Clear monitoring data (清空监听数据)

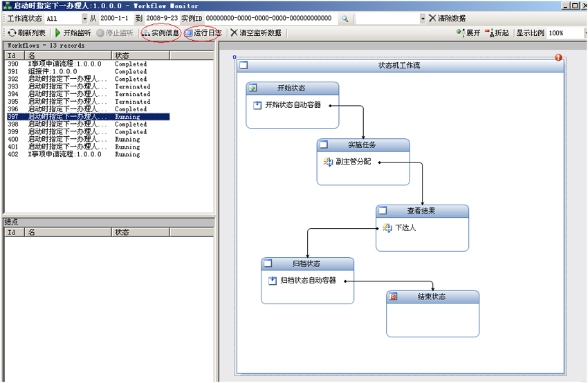[256, 33]
